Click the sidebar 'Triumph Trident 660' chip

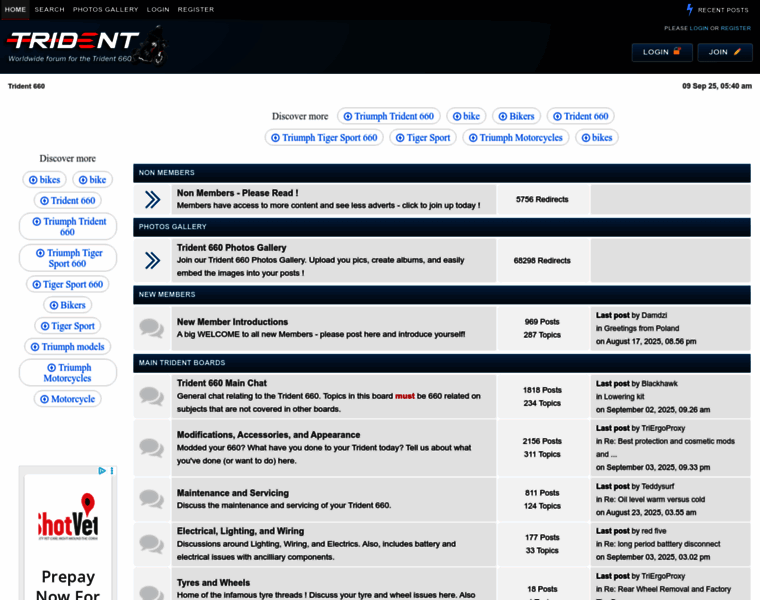tap(68, 226)
